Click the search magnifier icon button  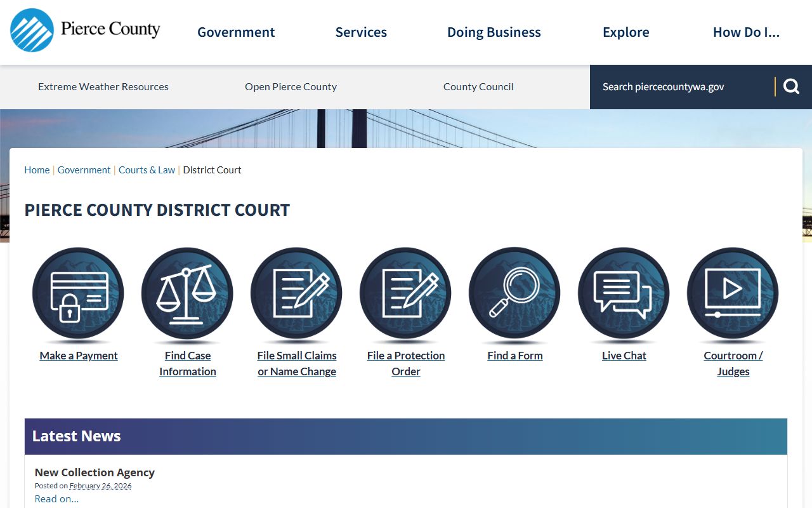791,86
